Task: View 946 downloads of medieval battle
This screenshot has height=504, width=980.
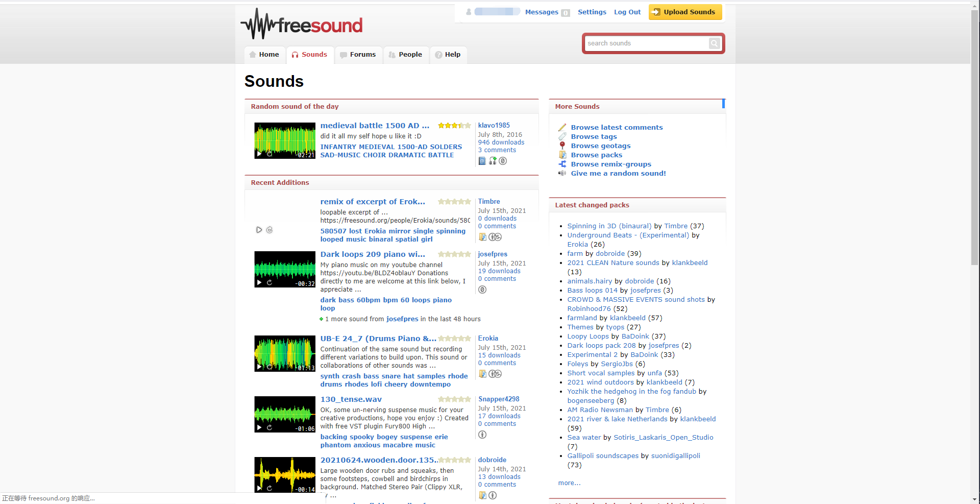Action: (501, 142)
